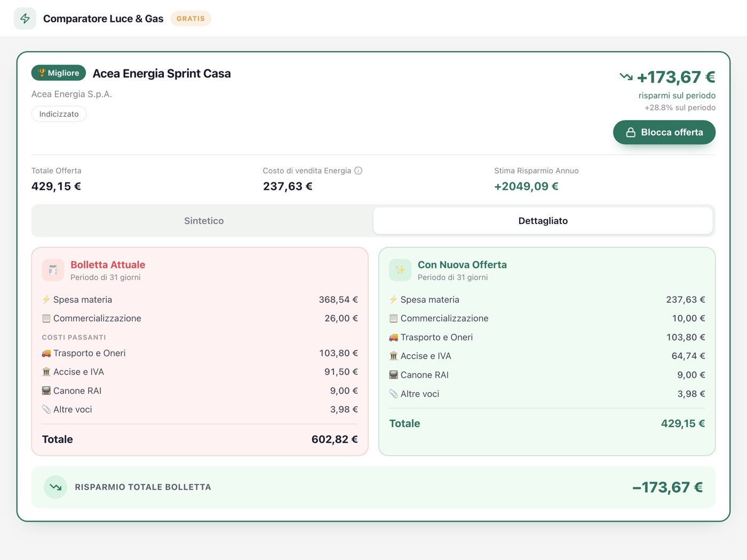747x560 pixels.
Task: Click the Costo di vendita Energia value 237,63 €
Action: pyautogui.click(x=288, y=186)
